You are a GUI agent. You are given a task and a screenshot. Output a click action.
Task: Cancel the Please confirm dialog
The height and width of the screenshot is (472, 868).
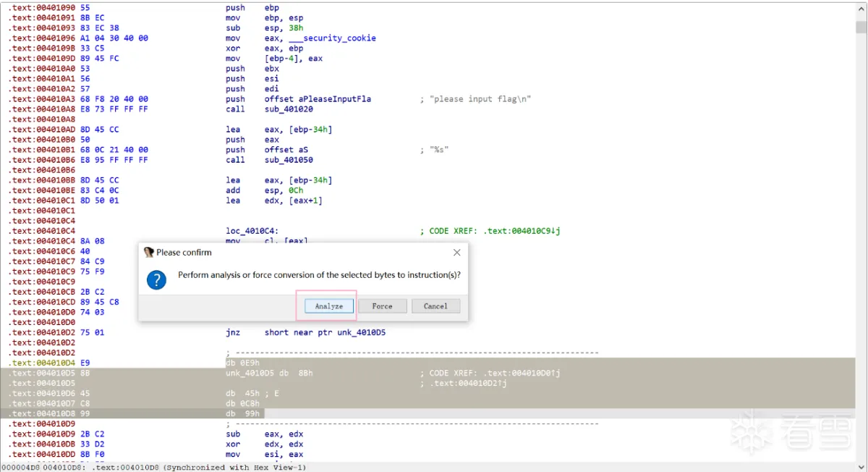pyautogui.click(x=435, y=306)
